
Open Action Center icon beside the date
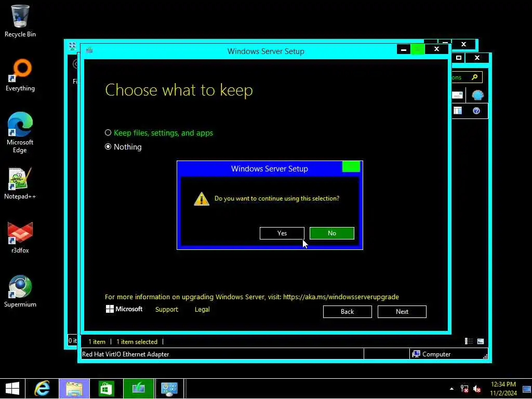click(527, 389)
